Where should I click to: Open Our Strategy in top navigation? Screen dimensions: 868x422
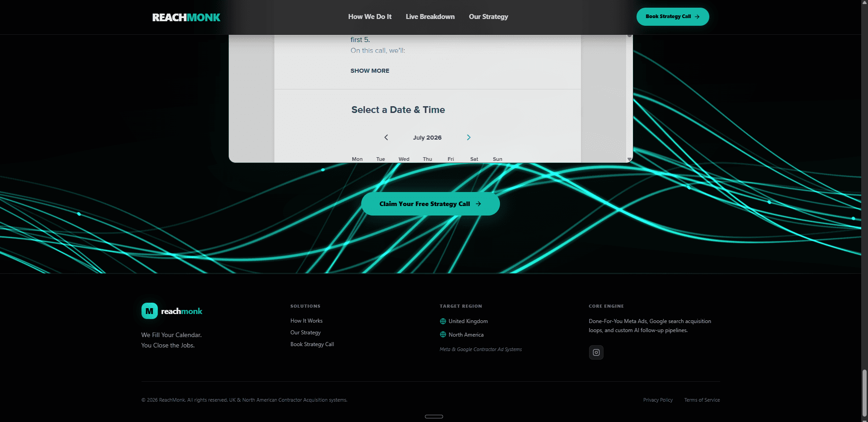point(488,17)
